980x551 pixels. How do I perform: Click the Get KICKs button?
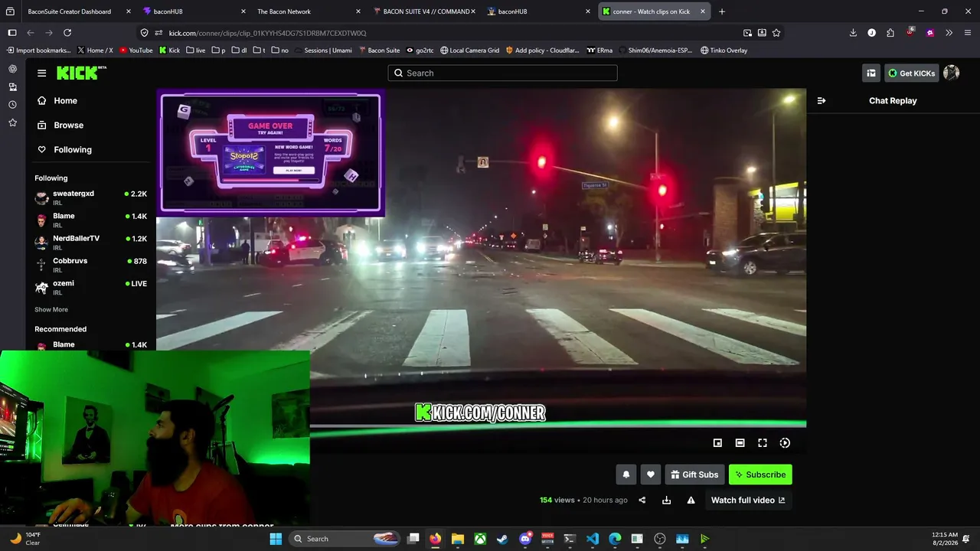pyautogui.click(x=911, y=73)
